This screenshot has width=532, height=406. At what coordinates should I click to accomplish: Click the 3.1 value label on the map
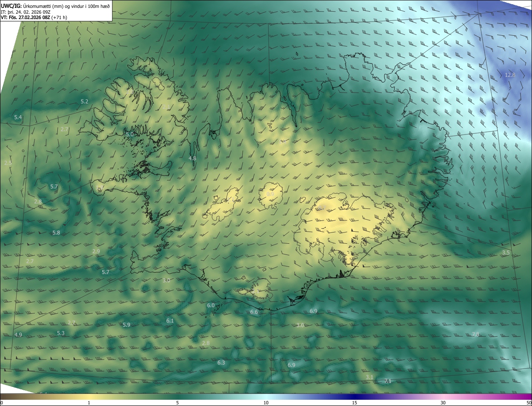coord(369,377)
